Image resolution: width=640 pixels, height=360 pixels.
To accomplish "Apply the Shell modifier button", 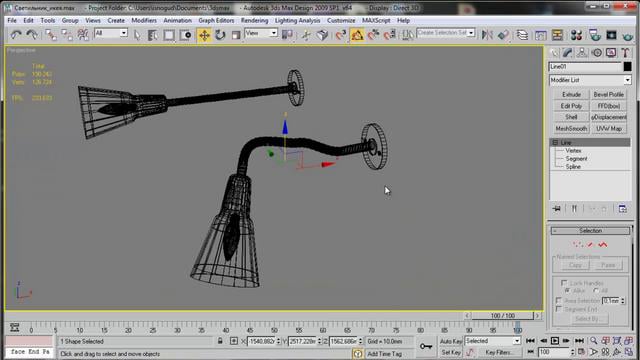I will click(x=571, y=117).
